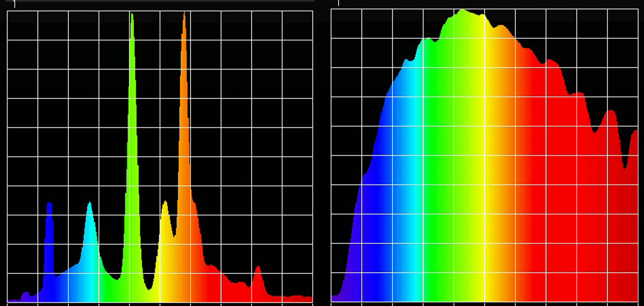
Task: Click the empty black top-right cell of left graph
Action: coord(297,25)
